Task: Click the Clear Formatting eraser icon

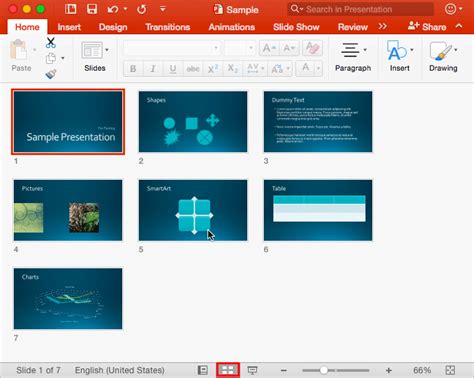Action: click(312, 48)
